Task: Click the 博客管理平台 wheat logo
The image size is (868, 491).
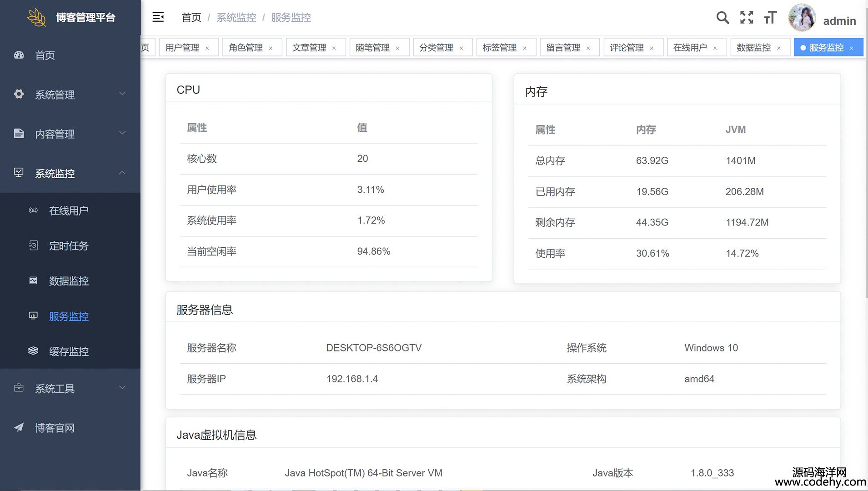Action: coord(36,17)
